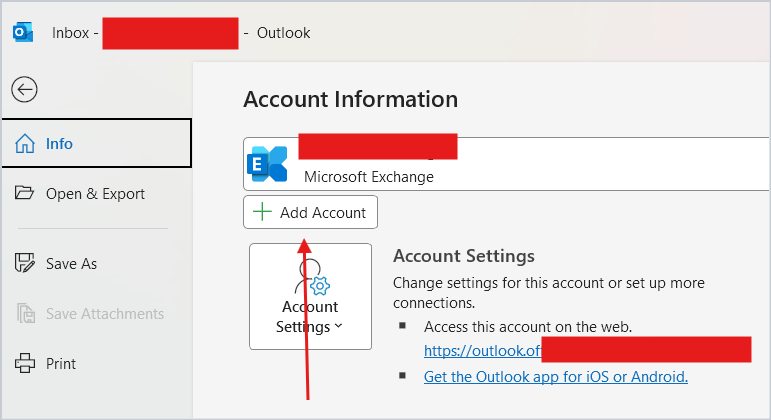Click the Outlook logo in the title bar
771x420 pixels.
23,33
